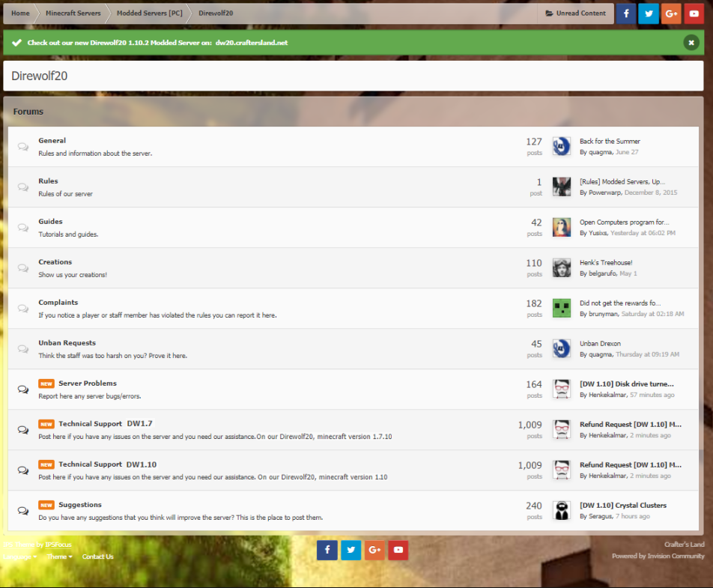713x588 pixels.
Task: Click the Complaints forum bubble icon
Action: point(22,309)
